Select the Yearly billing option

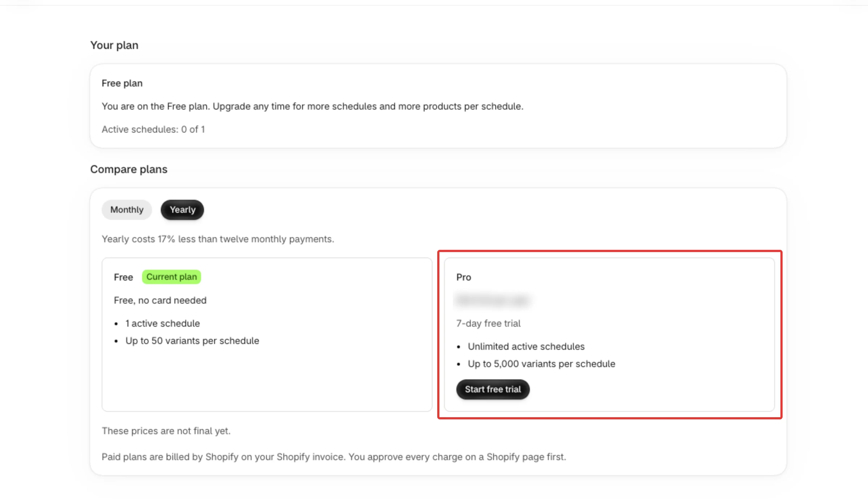tap(182, 210)
